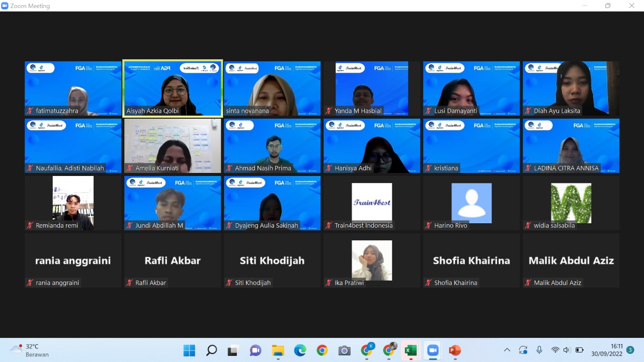This screenshot has width=644, height=362.
Task: Expand the hidden system tray icons chevron
Action: tap(507, 350)
